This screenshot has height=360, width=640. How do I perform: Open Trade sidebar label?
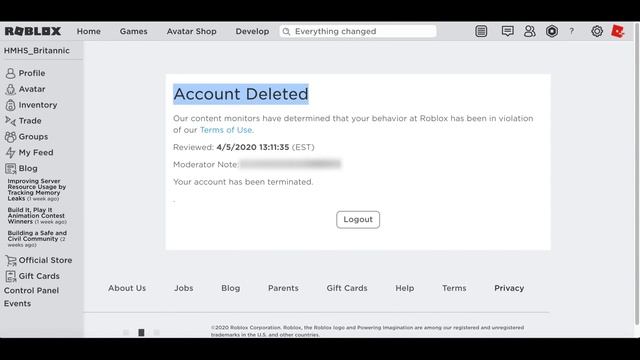tap(30, 121)
